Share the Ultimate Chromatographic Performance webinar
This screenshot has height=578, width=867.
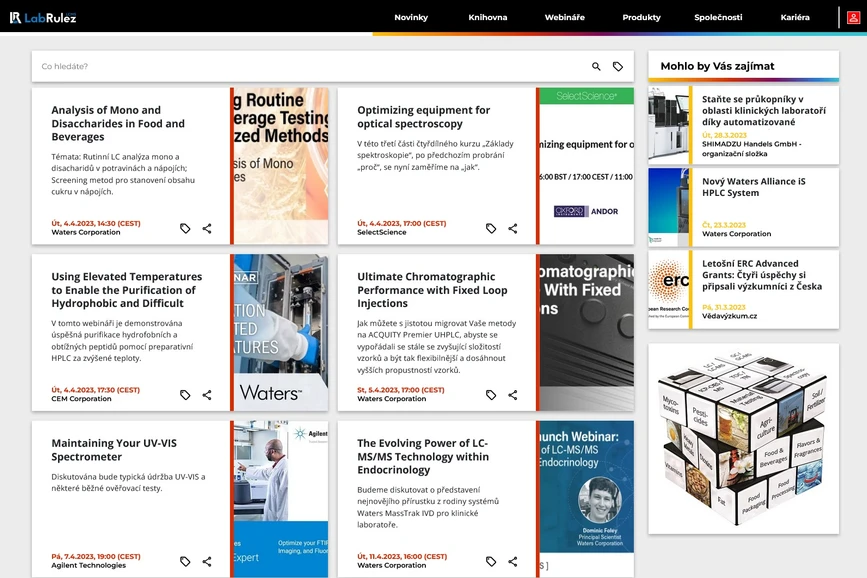[513, 395]
